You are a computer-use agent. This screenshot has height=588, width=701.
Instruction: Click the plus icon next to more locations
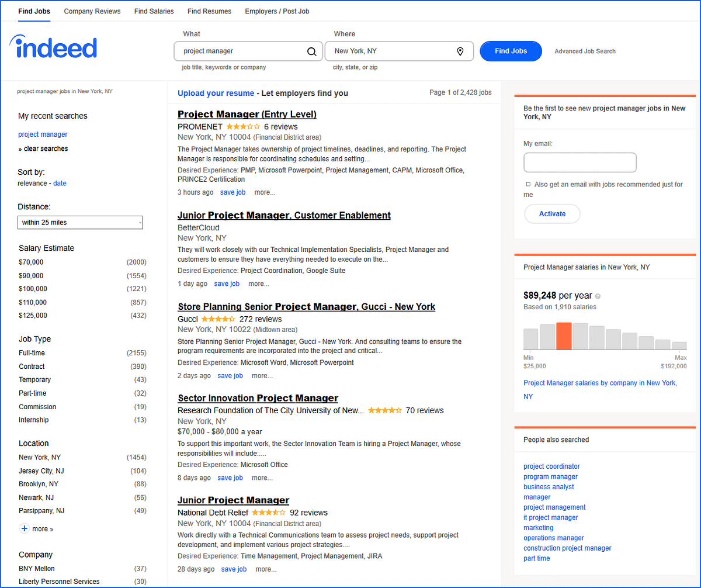(24, 528)
